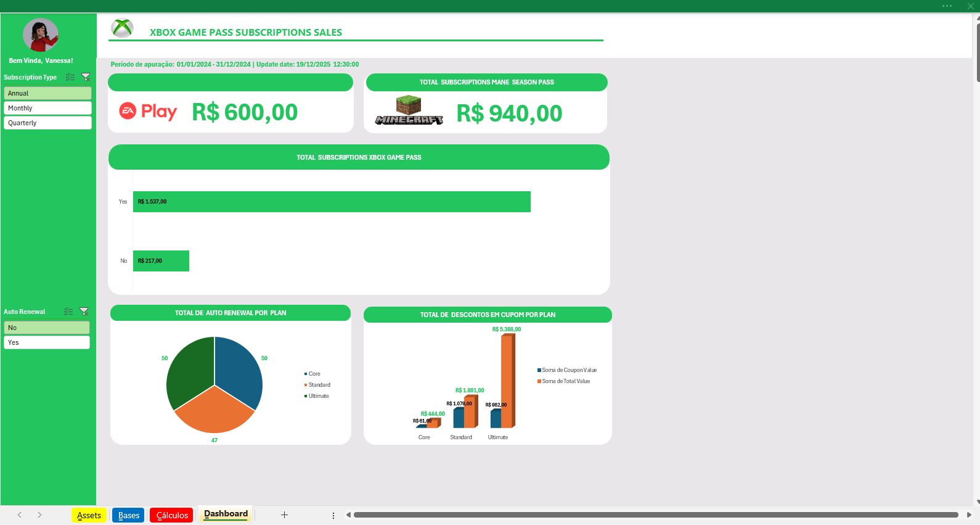Select Annual subscription type filter

[47, 93]
